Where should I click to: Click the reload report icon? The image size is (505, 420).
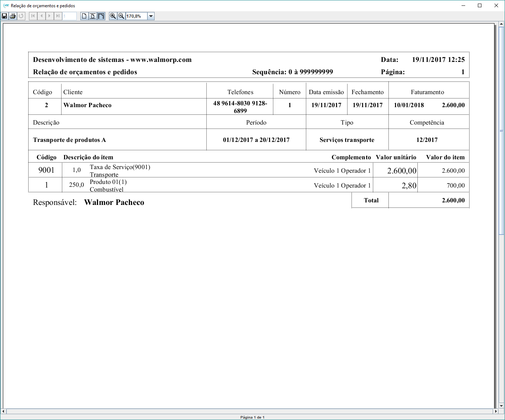[21, 16]
